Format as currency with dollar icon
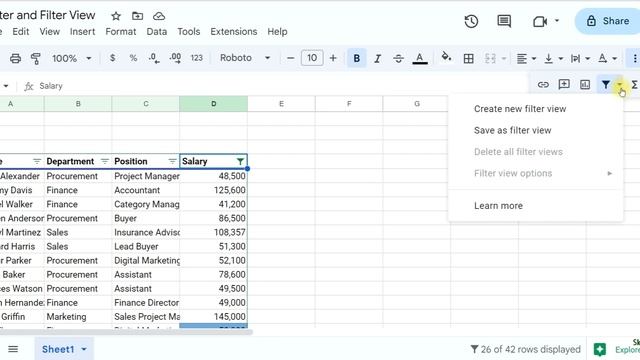This screenshot has width=640, height=360. pyautogui.click(x=112, y=58)
